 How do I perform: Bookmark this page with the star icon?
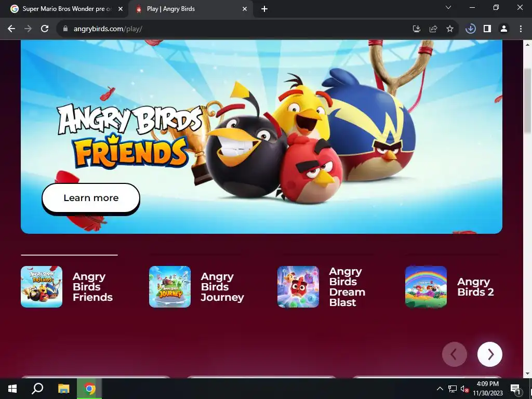tap(450, 29)
